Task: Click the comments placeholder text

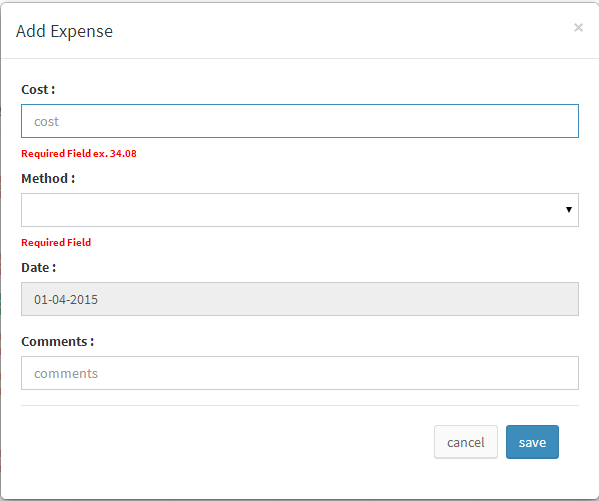Action: coord(66,373)
